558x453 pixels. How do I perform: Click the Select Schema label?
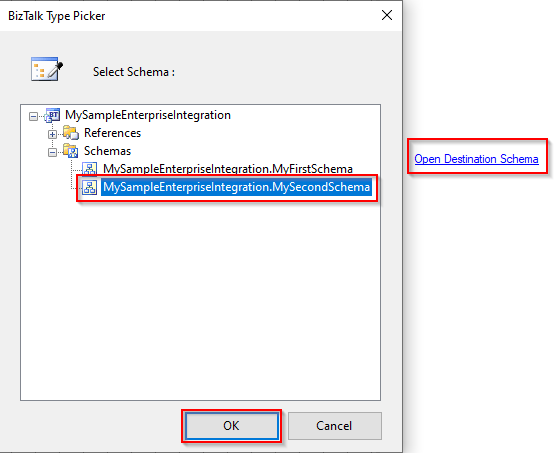click(x=134, y=72)
